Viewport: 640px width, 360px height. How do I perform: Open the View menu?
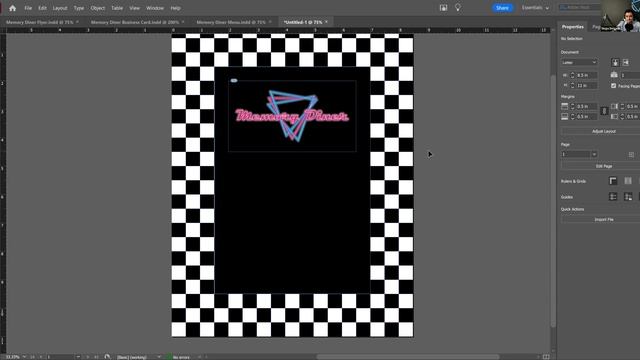tap(134, 8)
